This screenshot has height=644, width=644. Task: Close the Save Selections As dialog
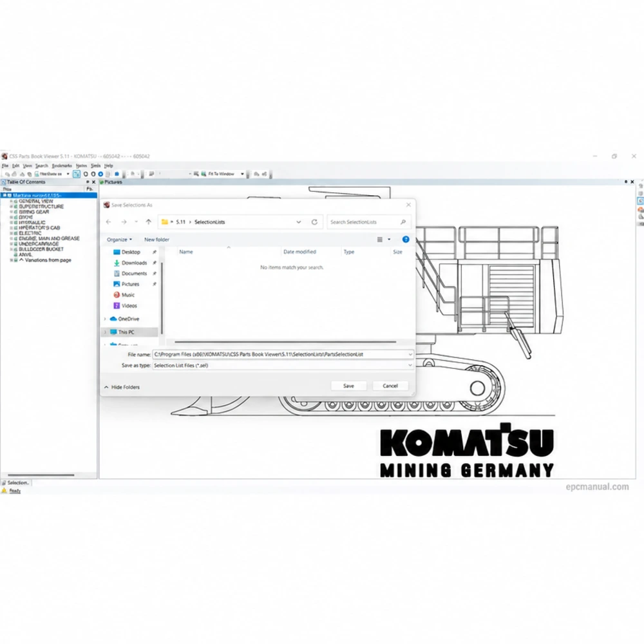[408, 205]
